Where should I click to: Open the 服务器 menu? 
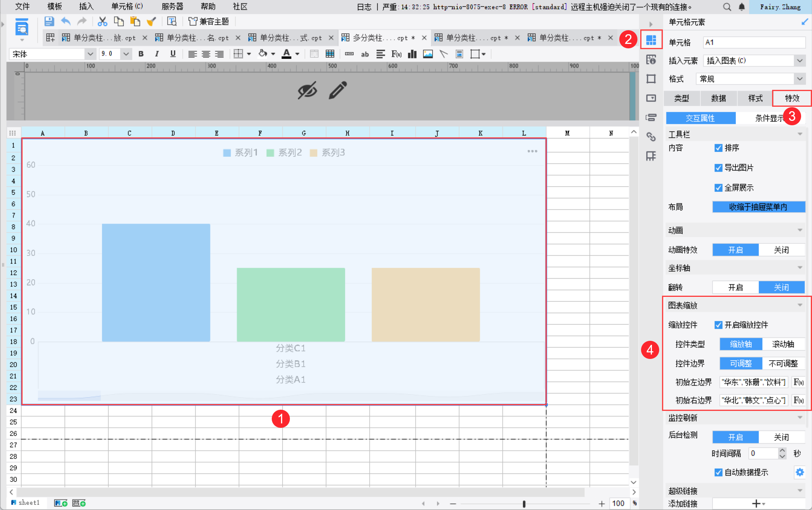(x=172, y=6)
